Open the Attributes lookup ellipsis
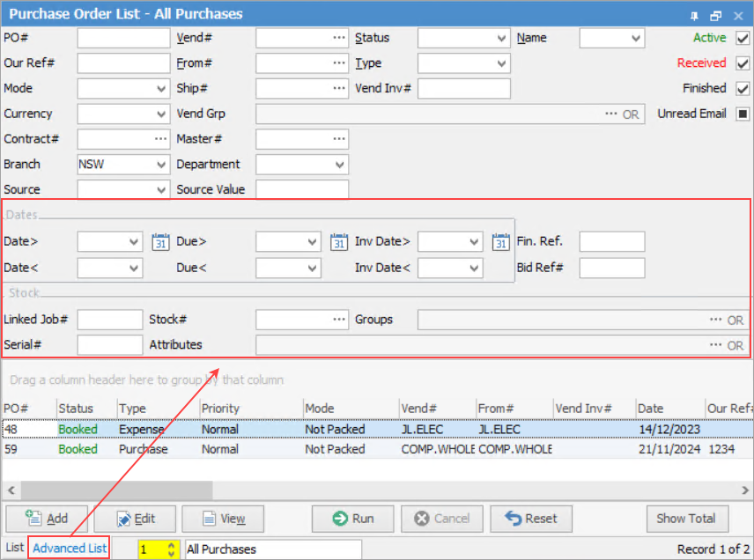This screenshot has width=754, height=560. [715, 345]
